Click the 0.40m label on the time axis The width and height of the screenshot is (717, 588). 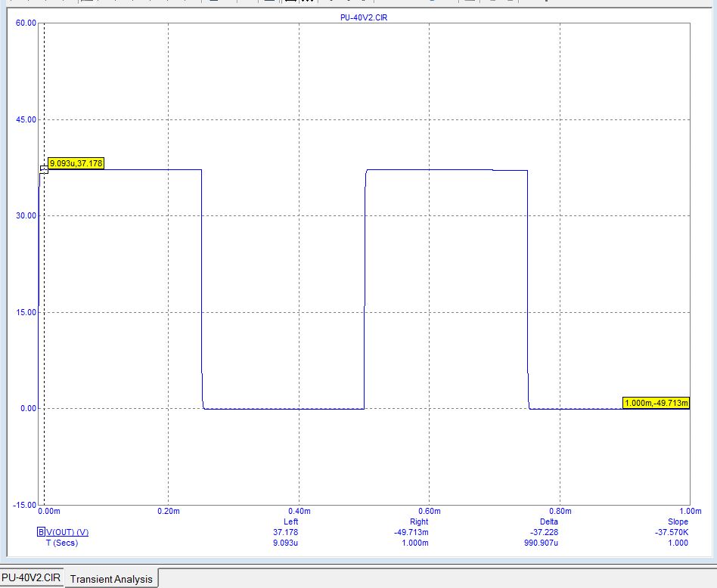coord(299,511)
